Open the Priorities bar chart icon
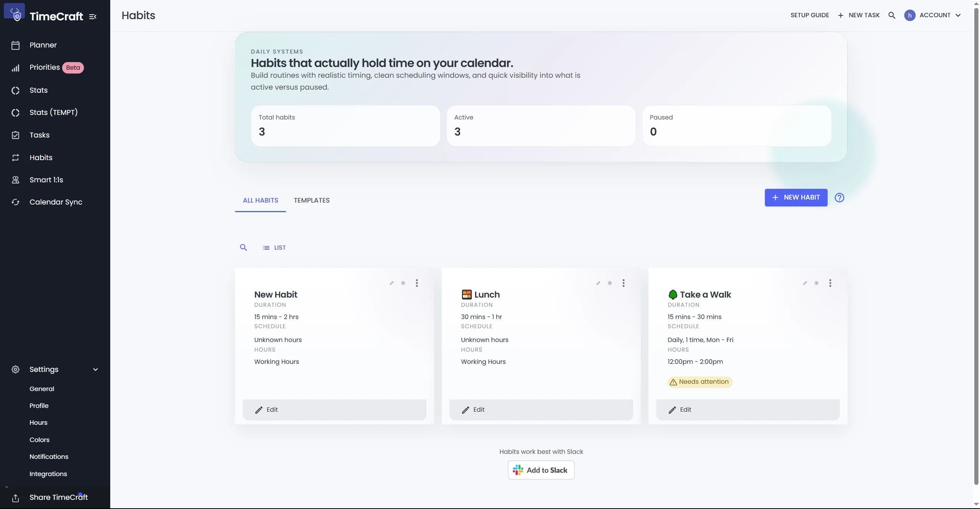Screen dimensions: 980x509 15,68
